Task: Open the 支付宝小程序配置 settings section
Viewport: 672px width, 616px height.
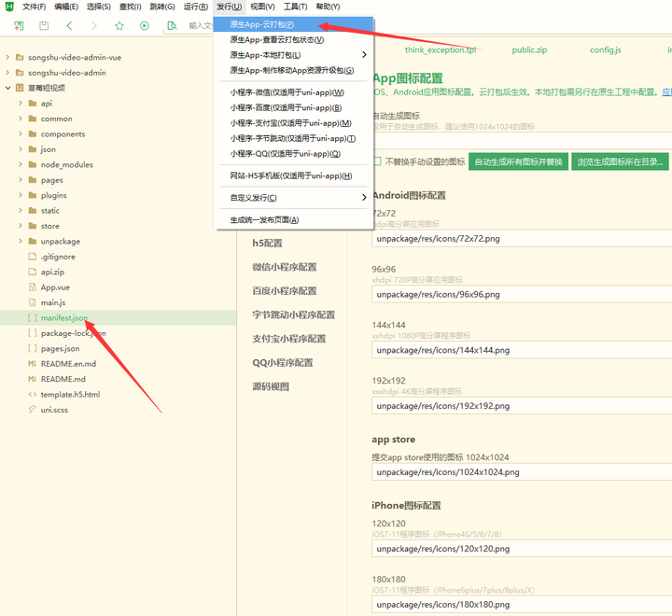Action: [288, 339]
